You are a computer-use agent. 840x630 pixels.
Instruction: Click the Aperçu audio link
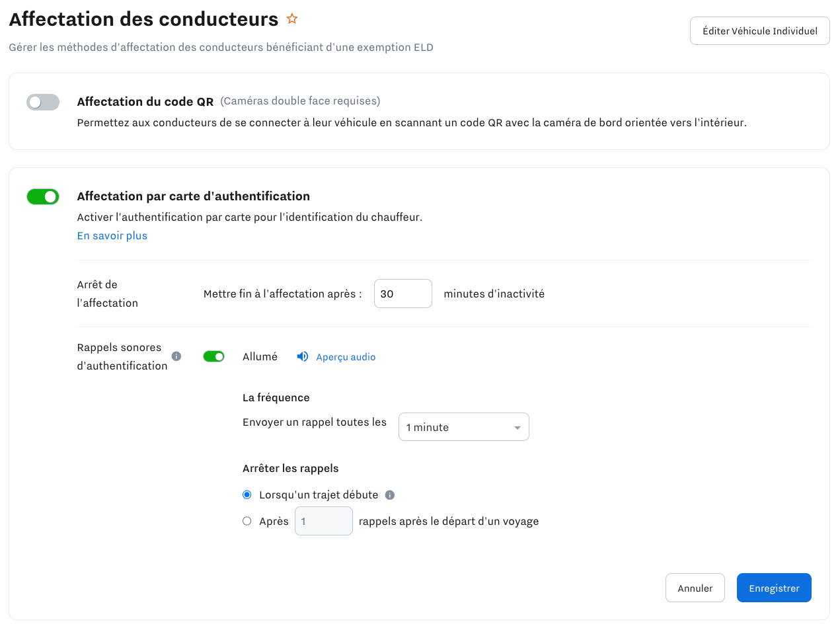coord(345,356)
